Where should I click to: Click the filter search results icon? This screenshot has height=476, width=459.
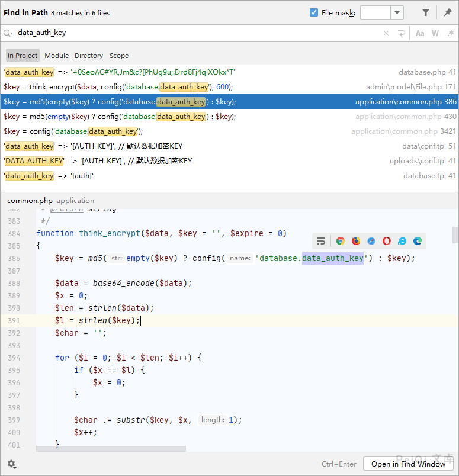pos(426,12)
